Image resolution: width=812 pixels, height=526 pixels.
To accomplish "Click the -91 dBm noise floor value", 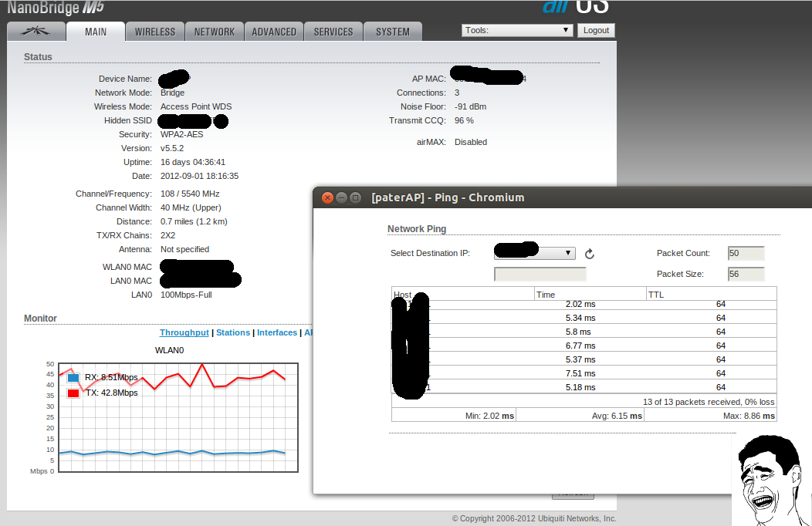I will [x=470, y=106].
